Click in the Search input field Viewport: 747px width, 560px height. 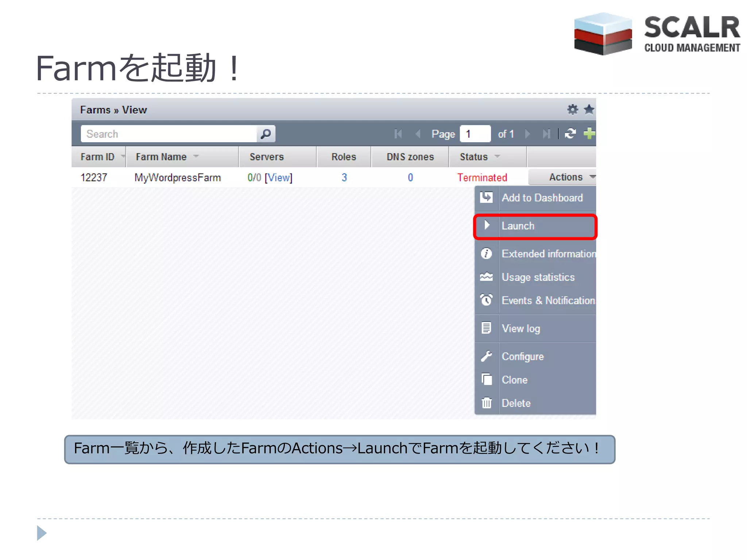[169, 134]
